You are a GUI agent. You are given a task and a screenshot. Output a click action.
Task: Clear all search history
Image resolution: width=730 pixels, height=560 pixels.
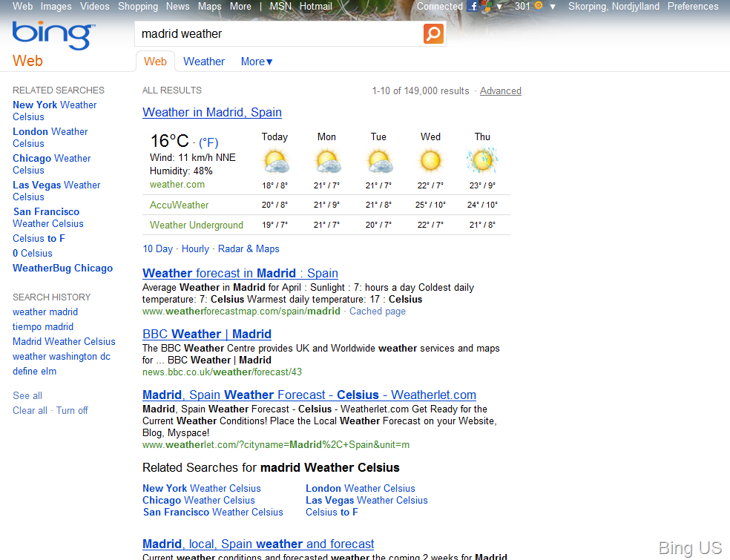coord(30,410)
